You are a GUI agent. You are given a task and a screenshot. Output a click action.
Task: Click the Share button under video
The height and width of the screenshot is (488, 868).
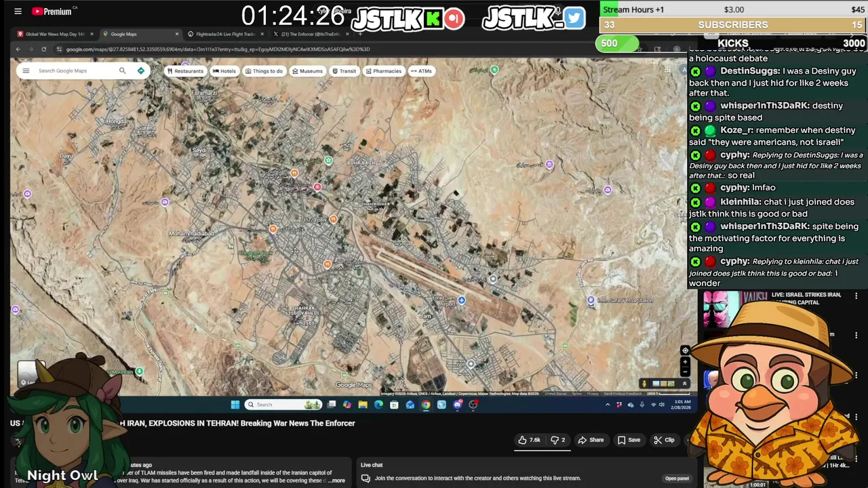591,440
